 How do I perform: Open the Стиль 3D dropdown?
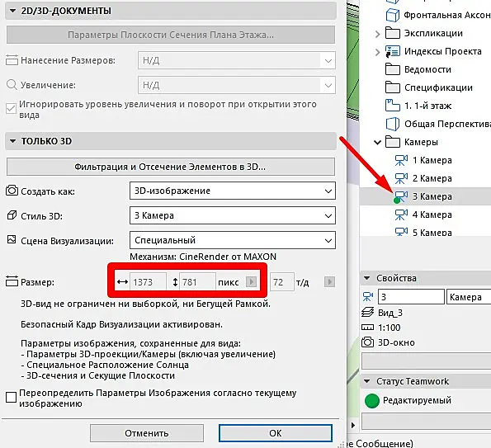click(233, 215)
